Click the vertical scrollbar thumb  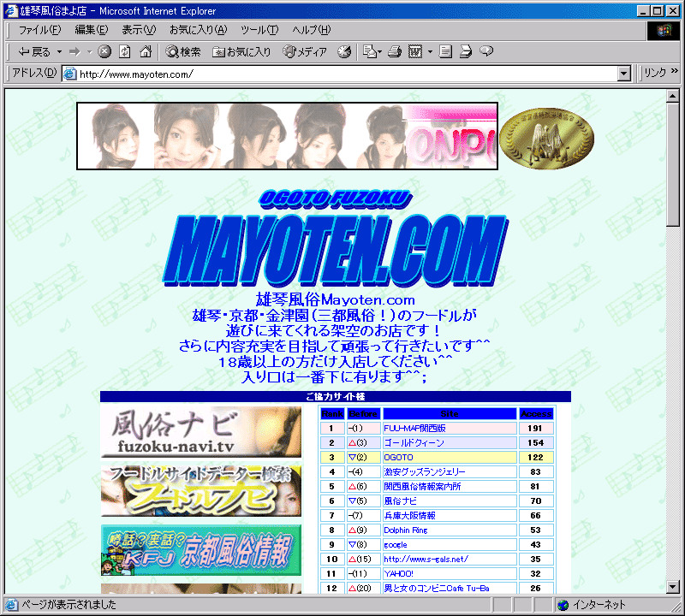(673, 164)
